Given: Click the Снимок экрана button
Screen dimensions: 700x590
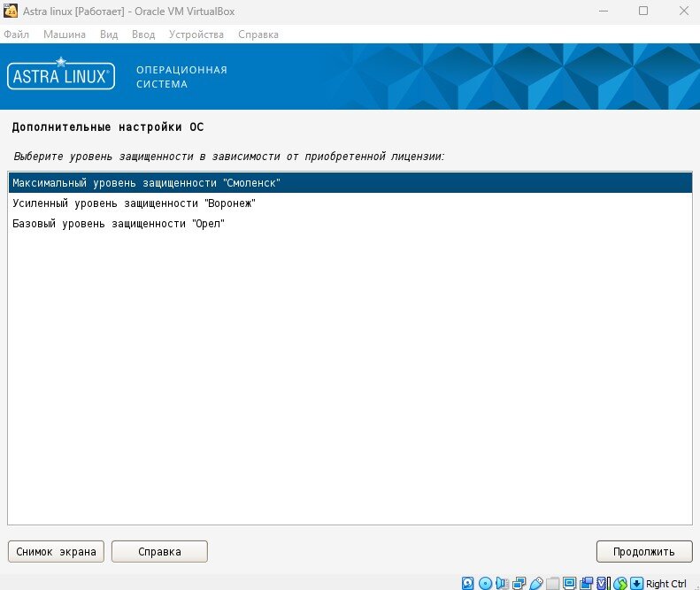Looking at the screenshot, I should [x=56, y=552].
